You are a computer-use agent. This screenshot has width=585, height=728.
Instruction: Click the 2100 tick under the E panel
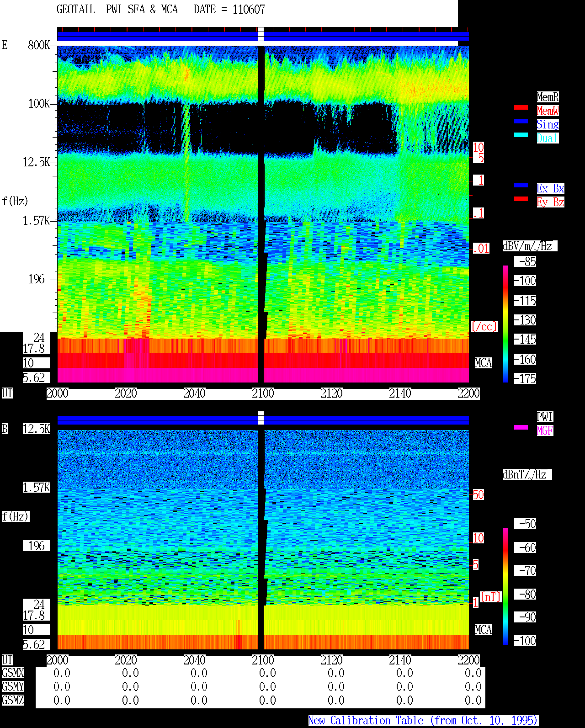tap(263, 393)
